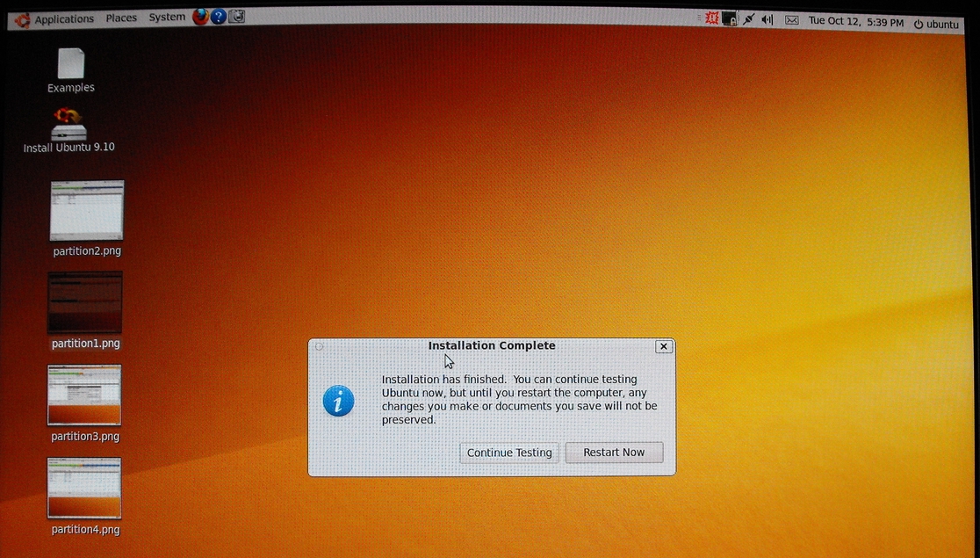Open the network connection indicator

click(748, 19)
